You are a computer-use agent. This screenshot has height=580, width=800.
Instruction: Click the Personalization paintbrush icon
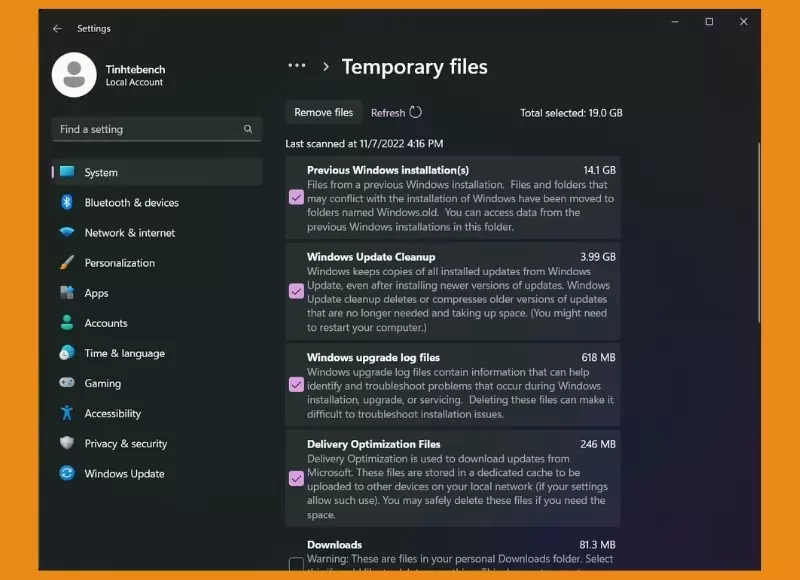67,262
